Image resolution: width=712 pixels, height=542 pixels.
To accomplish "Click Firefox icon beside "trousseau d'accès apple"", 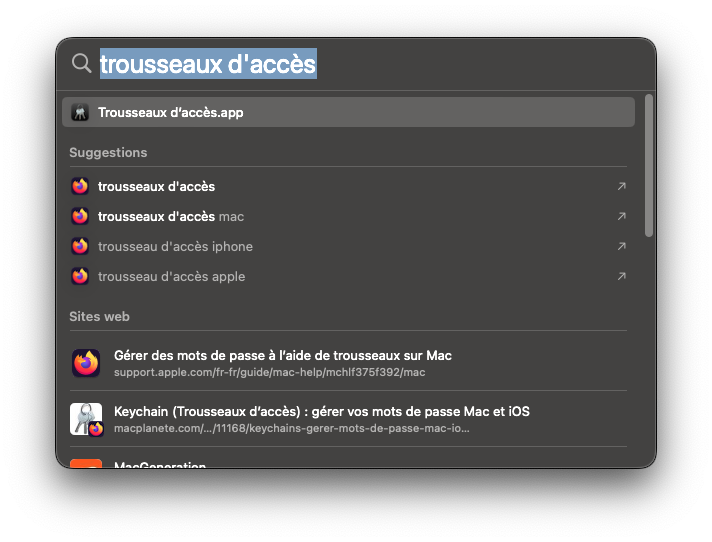I will 80,276.
